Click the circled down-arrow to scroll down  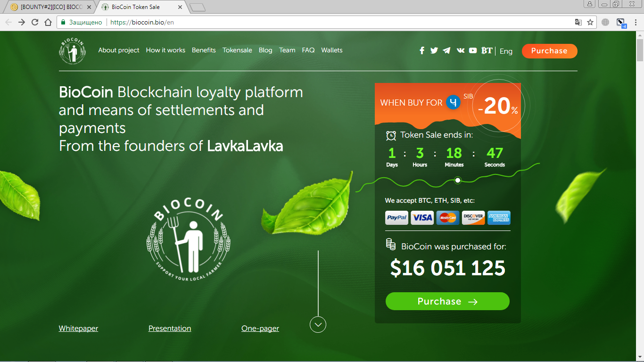coord(318,324)
